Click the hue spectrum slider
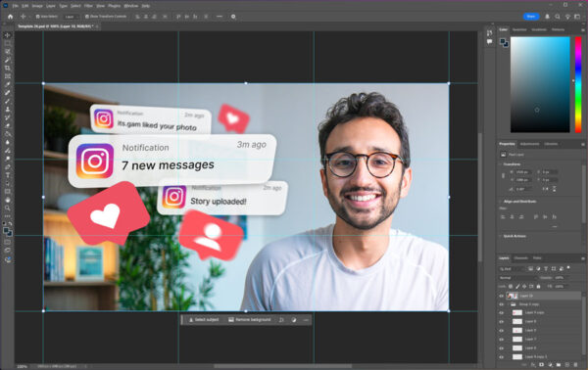 pyautogui.click(x=578, y=84)
